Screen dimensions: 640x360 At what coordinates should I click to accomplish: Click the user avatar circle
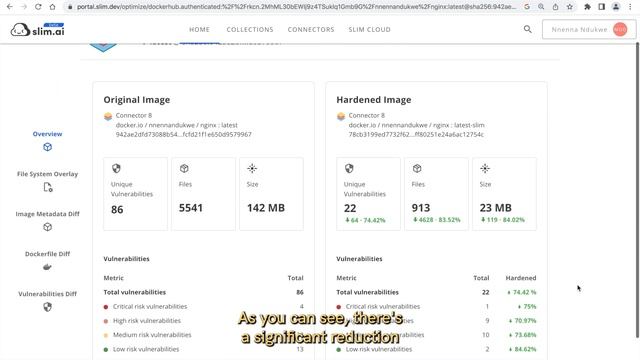click(620, 29)
